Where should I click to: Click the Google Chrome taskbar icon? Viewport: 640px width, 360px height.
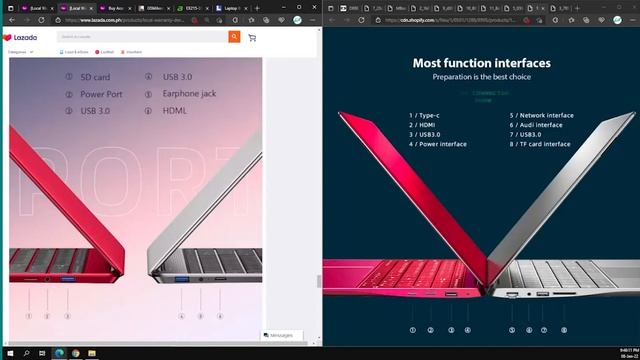(76, 353)
